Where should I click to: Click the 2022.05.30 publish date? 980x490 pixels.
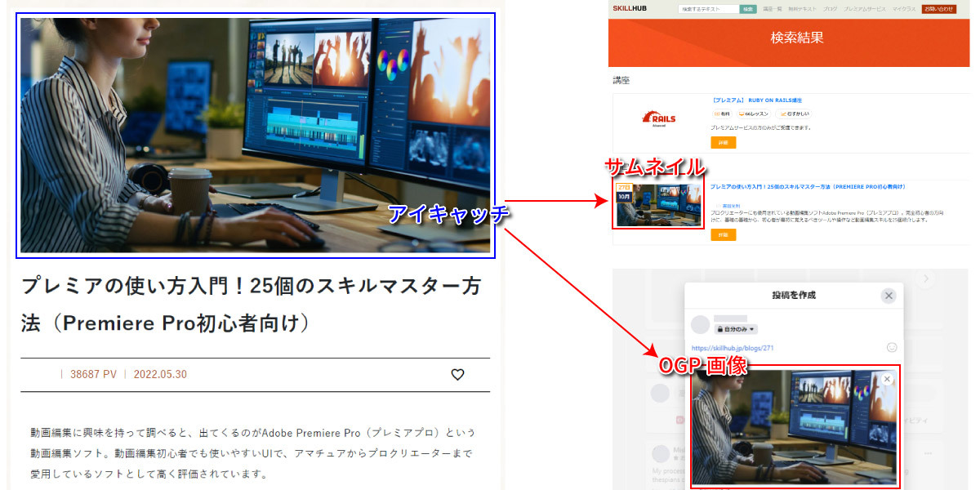160,374
